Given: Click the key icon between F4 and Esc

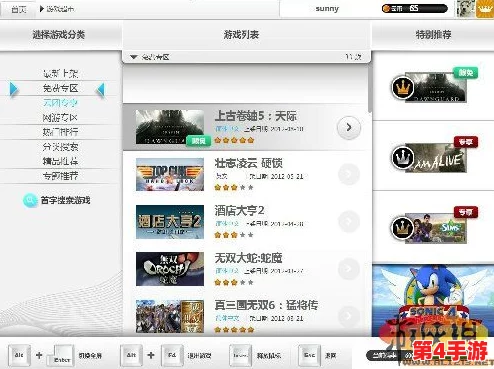Looking at the screenshot, I should click(x=240, y=356).
